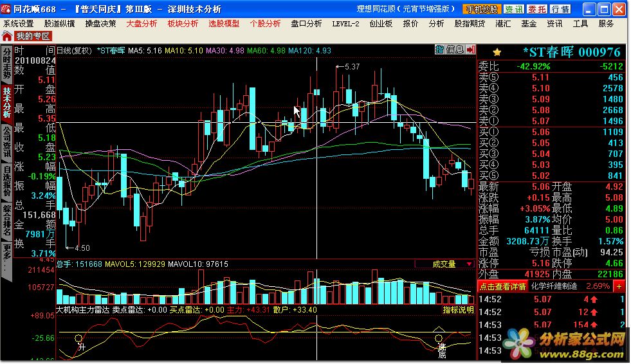The width and height of the screenshot is (631, 364).
Task: Click the MA120: 4.93 label
Action: pyautogui.click(x=309, y=51)
